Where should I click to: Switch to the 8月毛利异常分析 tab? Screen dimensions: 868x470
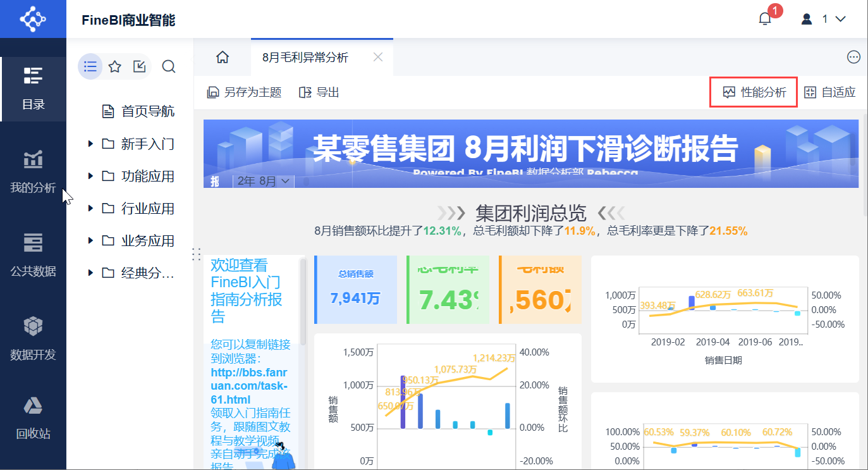[322, 58]
